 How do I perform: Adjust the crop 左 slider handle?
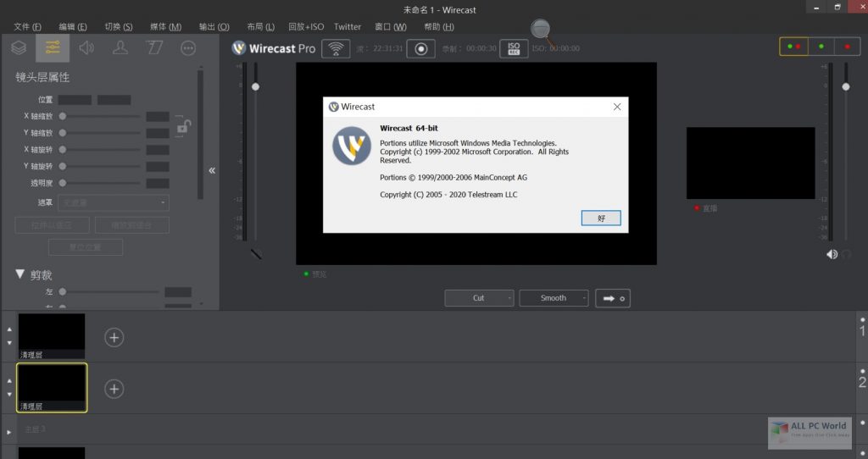point(63,291)
